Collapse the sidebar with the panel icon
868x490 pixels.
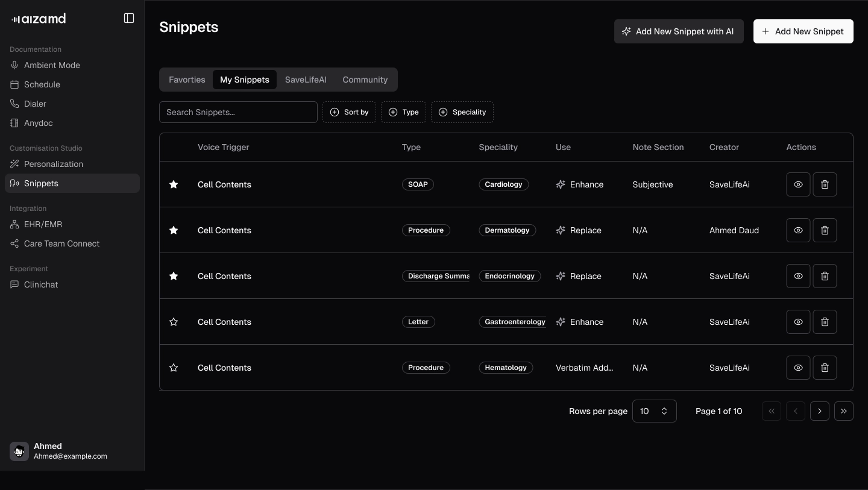129,18
